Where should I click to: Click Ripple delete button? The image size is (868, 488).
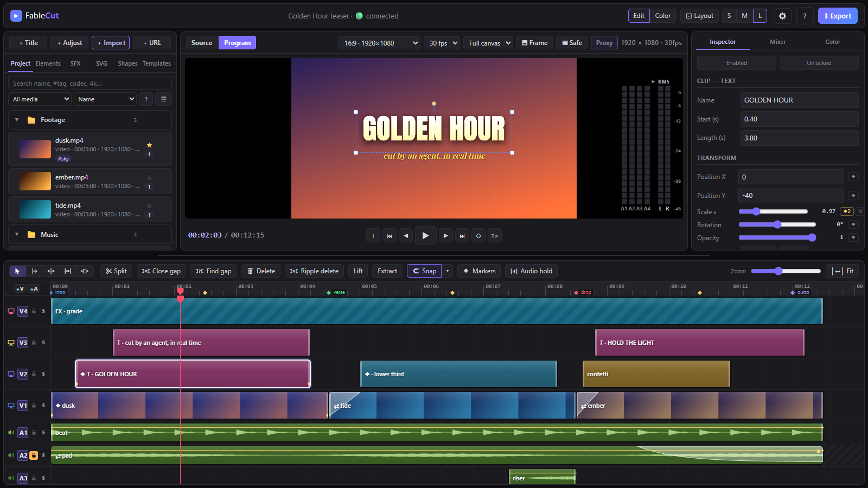314,271
